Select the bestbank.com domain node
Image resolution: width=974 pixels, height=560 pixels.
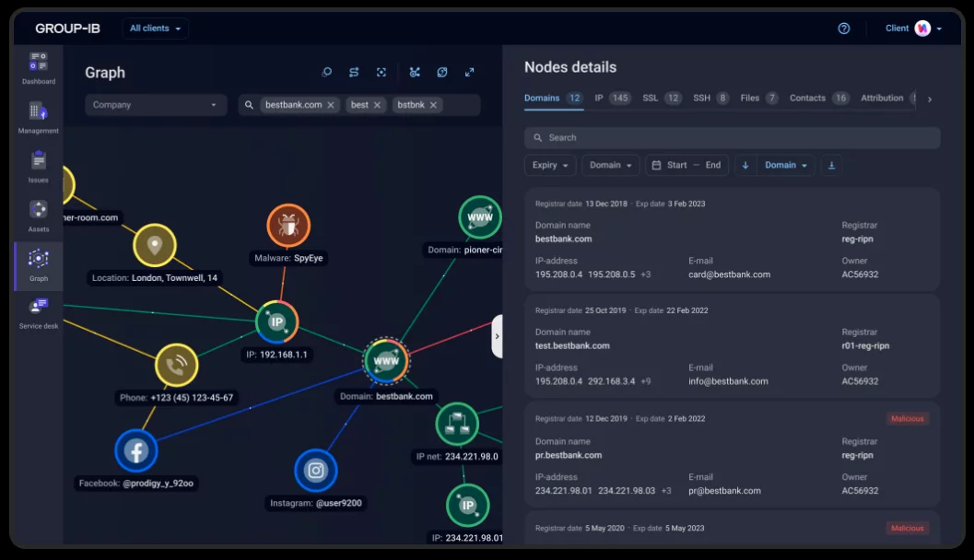[386, 361]
